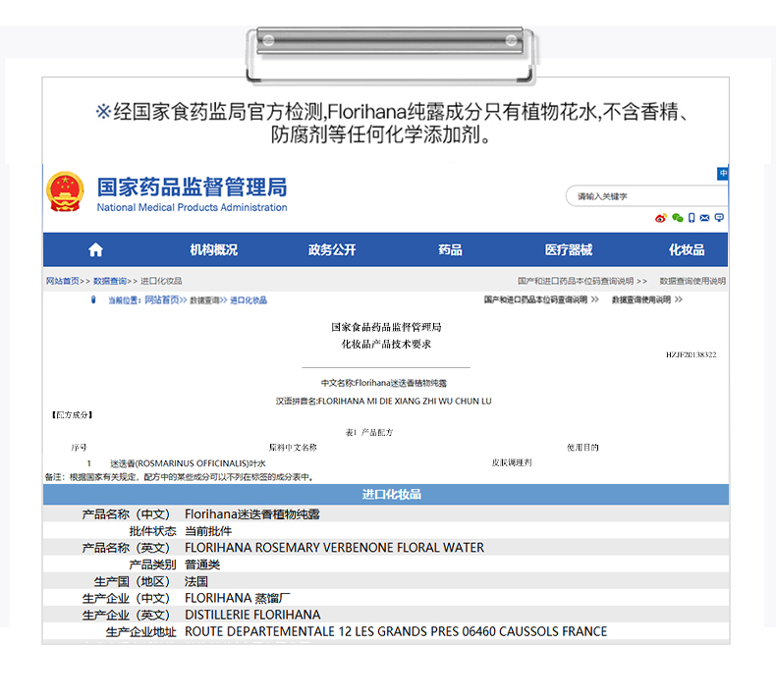Click the mobile phone icon
The image size is (776, 700).
click(x=692, y=218)
